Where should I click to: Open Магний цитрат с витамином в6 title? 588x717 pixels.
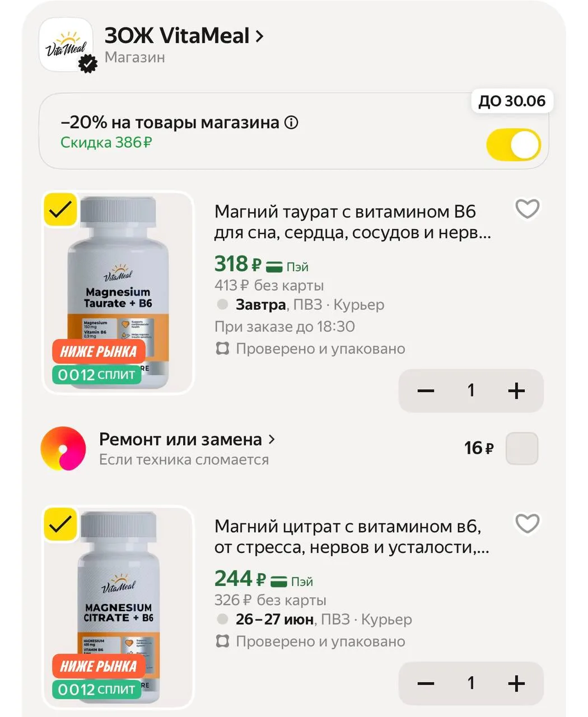tap(352, 537)
